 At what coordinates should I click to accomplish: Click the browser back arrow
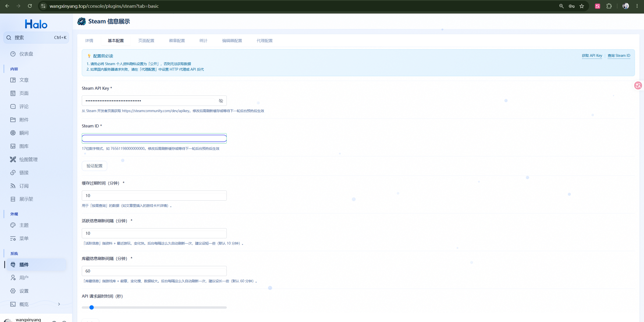(x=7, y=6)
